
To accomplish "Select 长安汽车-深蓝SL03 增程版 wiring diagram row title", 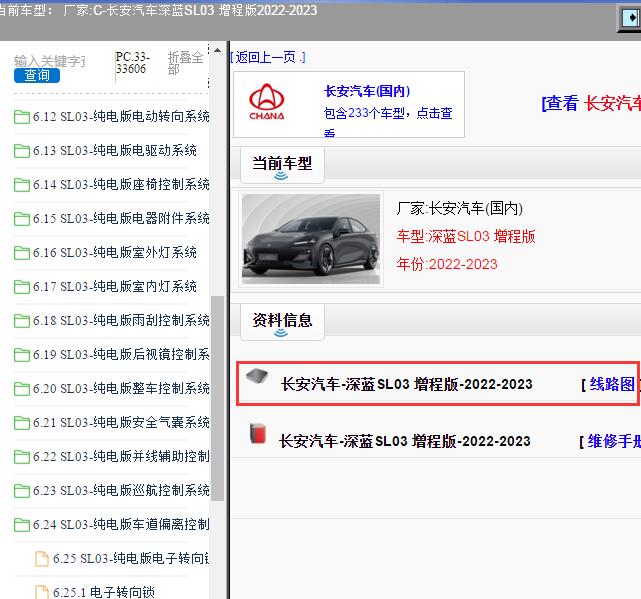I will [407, 384].
